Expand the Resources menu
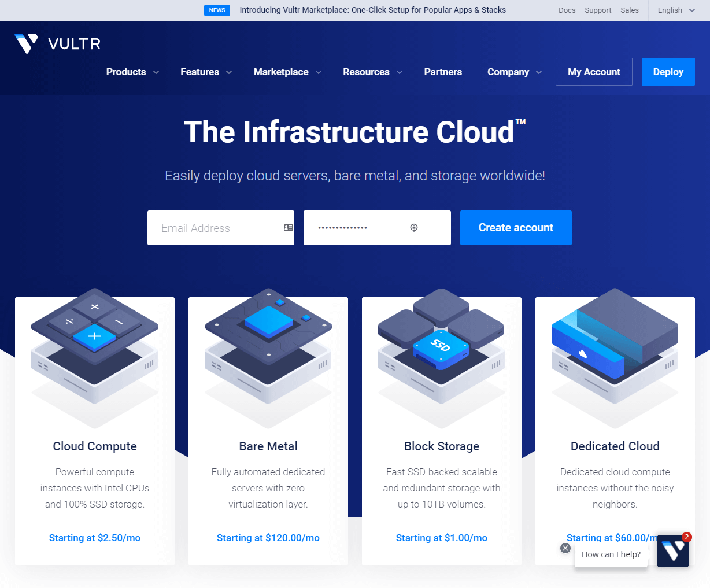Screen dimensions: 710x588 (x=372, y=72)
